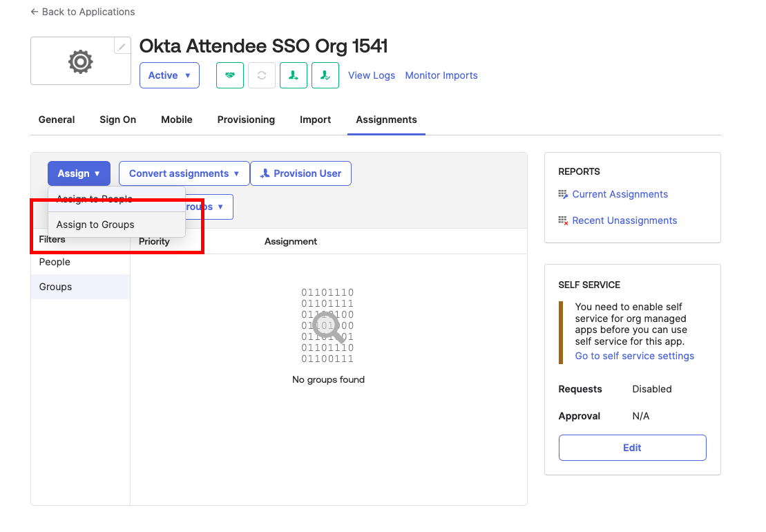Click the grey refresh application data icon
Screen dimensions: 766x532
pos(261,75)
